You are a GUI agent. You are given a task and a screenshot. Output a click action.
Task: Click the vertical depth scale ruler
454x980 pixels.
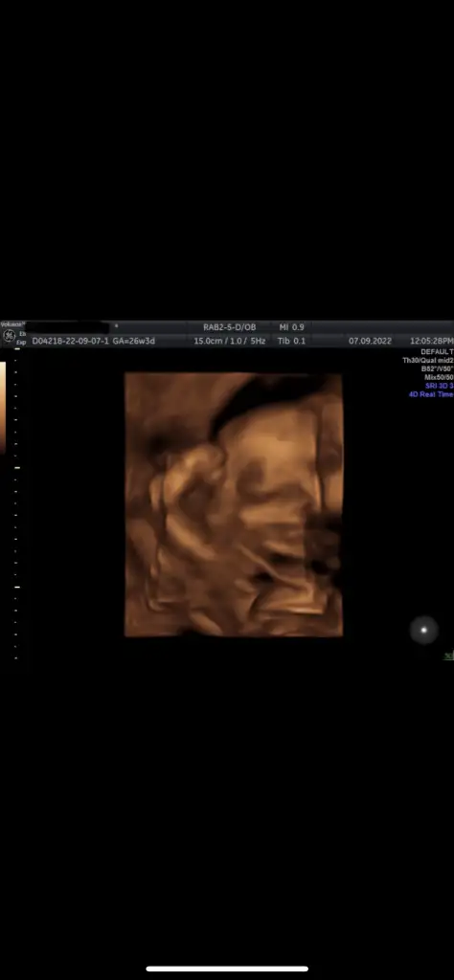coord(16,503)
